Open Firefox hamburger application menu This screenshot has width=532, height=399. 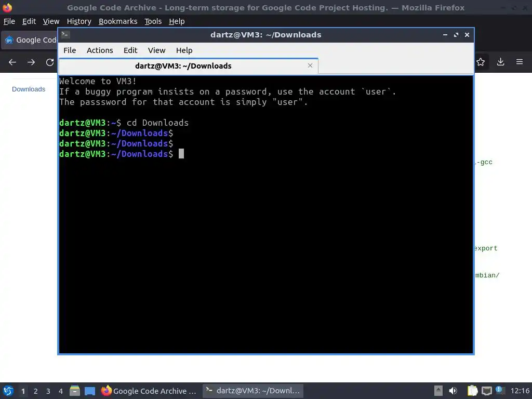[x=520, y=62]
